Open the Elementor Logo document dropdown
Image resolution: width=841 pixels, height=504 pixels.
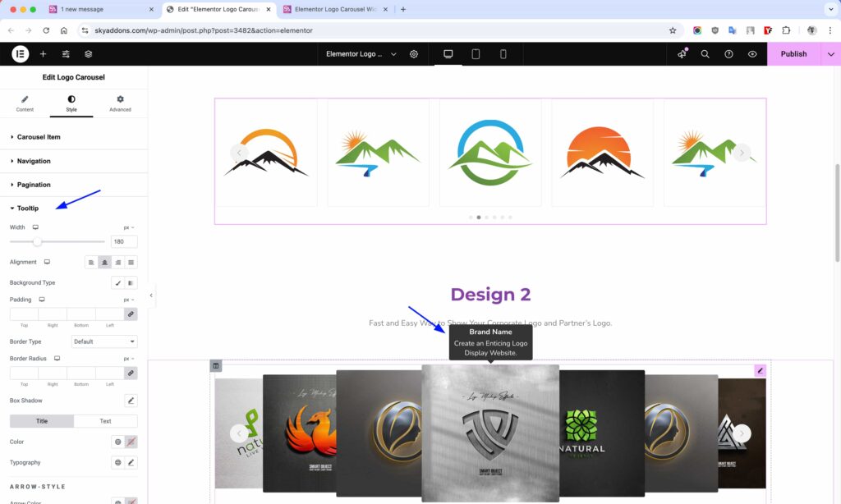pyautogui.click(x=361, y=53)
